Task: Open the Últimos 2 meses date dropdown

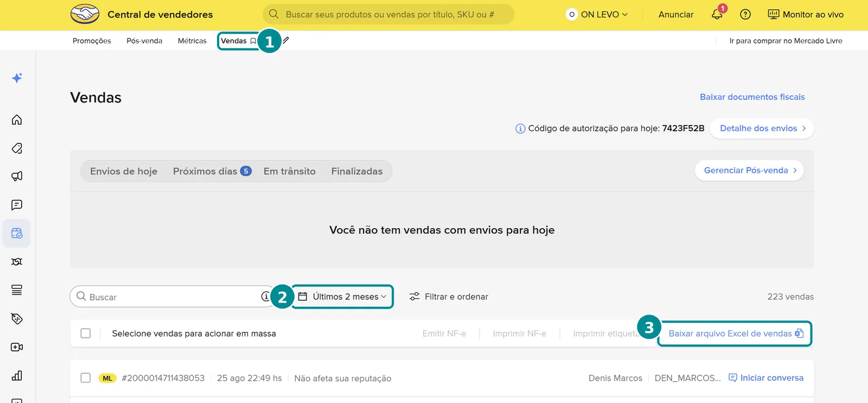Action: [x=342, y=297]
